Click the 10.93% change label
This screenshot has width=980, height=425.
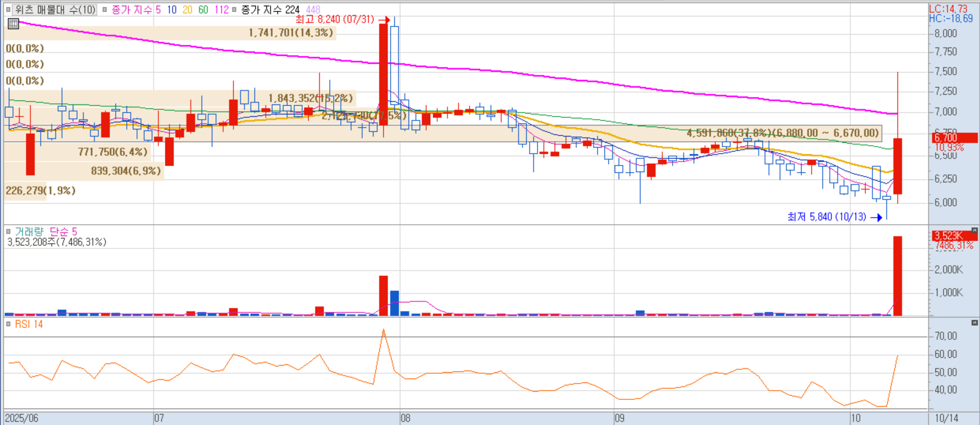949,147
